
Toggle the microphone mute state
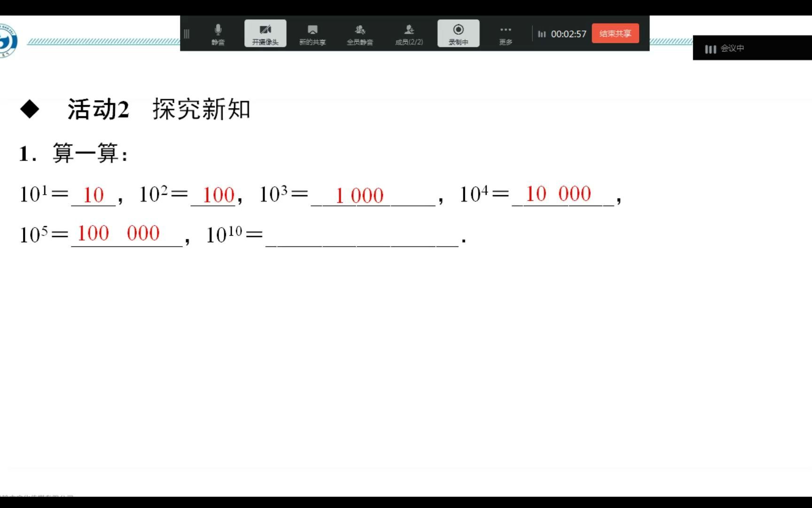tap(218, 33)
